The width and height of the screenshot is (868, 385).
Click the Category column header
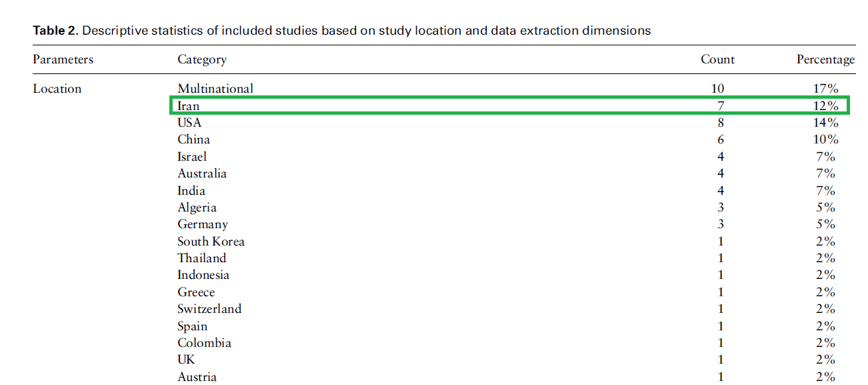pyautogui.click(x=202, y=59)
